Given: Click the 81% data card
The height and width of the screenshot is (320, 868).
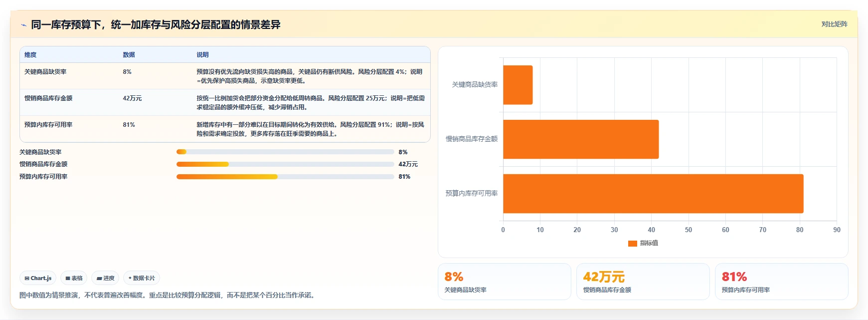Looking at the screenshot, I should coord(782,282).
